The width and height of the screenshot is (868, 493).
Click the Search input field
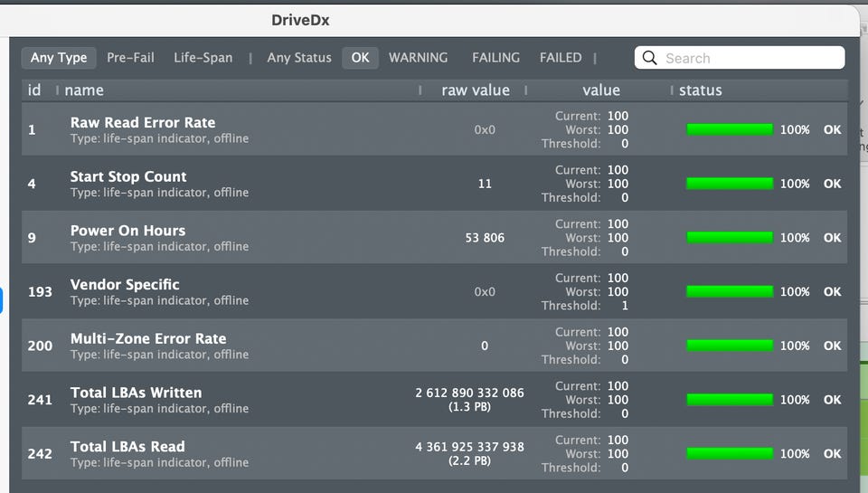740,58
